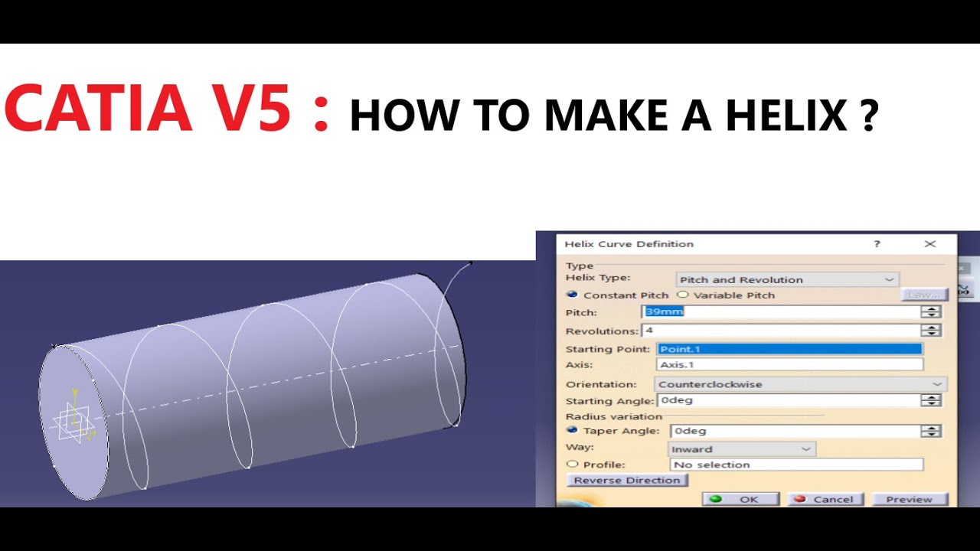This screenshot has height=551, width=980.
Task: Click the Taper Angle value field
Action: coord(795,431)
